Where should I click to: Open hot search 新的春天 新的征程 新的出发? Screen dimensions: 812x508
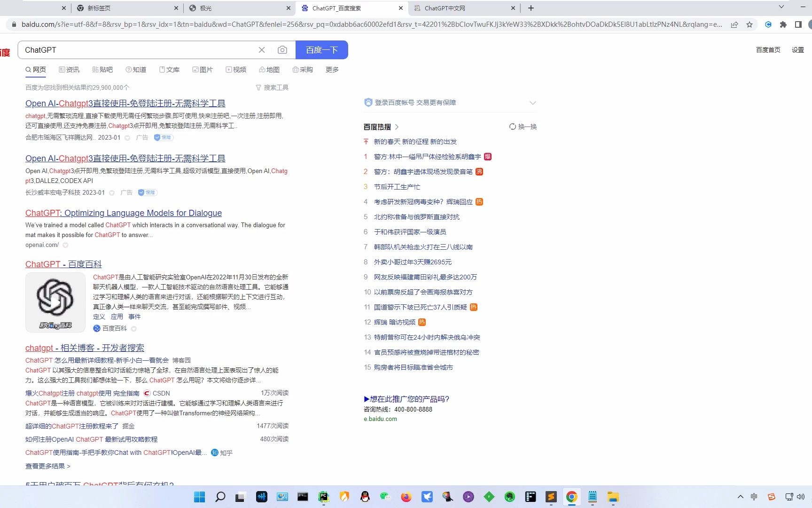tap(415, 142)
